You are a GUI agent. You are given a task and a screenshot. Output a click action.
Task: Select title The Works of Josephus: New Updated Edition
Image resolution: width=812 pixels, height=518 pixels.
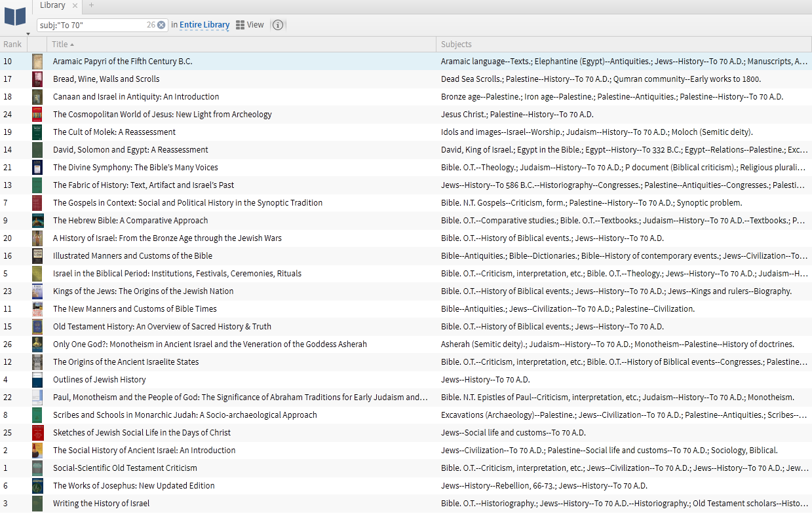tap(134, 486)
